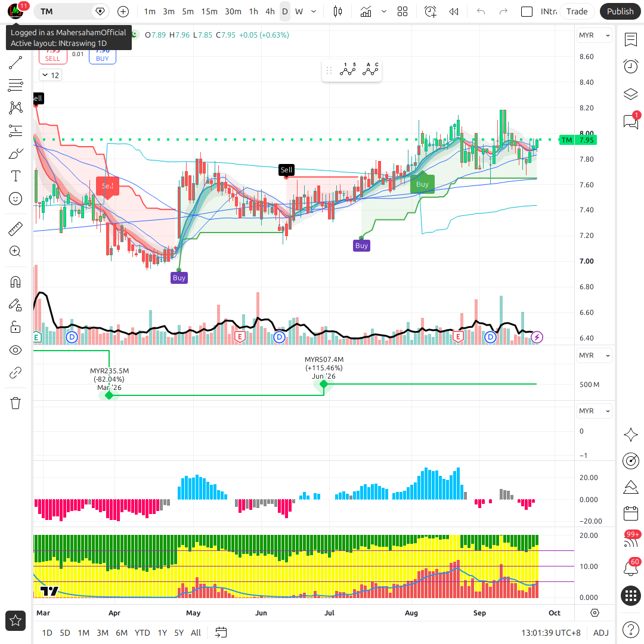Expand the MYR currency dropdown at top

click(x=595, y=35)
